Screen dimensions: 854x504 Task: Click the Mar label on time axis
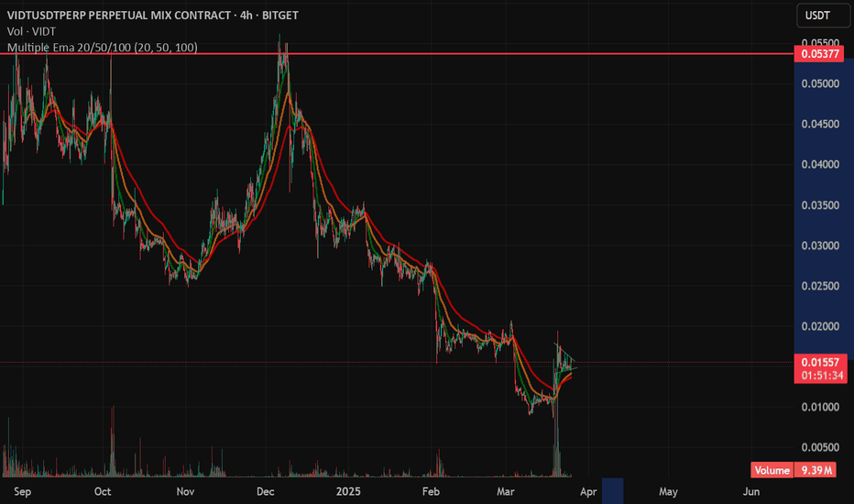tap(506, 491)
